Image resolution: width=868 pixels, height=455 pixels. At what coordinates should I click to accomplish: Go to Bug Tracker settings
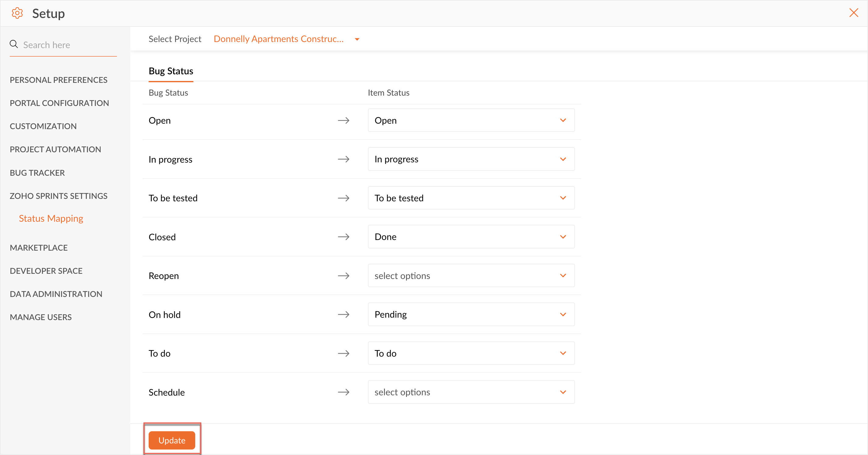(x=37, y=173)
